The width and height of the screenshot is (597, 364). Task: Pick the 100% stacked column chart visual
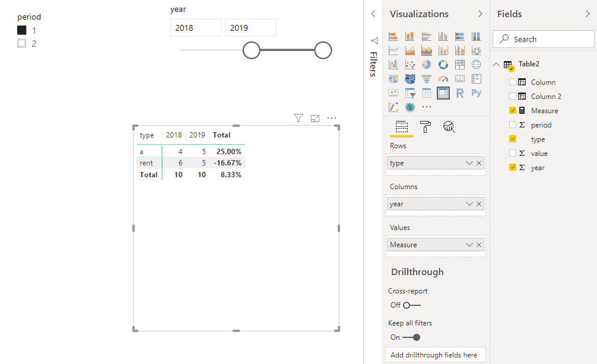(x=477, y=36)
